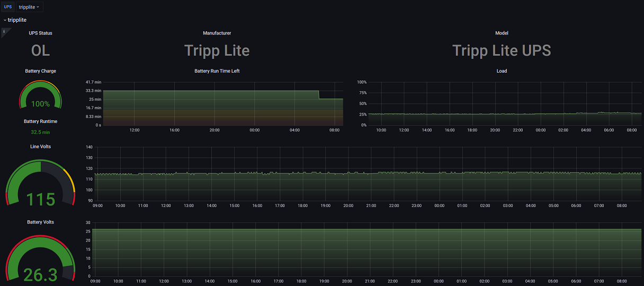The image size is (644, 286).
Task: Click the 32.5 min runtime value
Action: [x=41, y=132]
